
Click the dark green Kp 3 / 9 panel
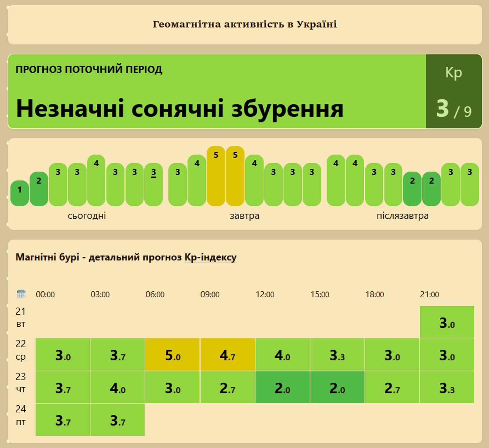(454, 91)
